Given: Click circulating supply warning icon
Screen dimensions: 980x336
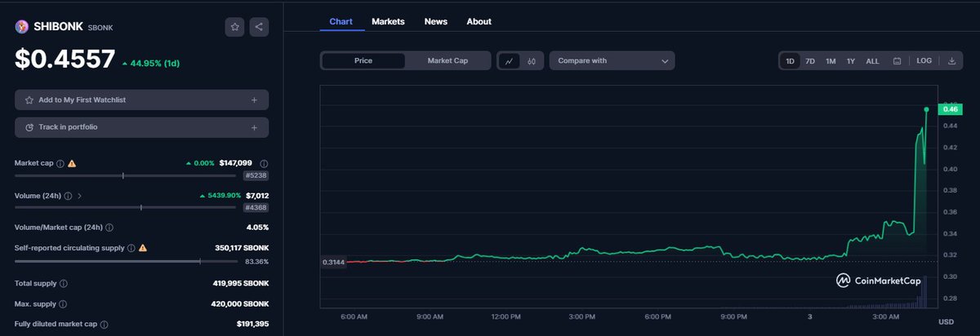Looking at the screenshot, I should click(143, 247).
